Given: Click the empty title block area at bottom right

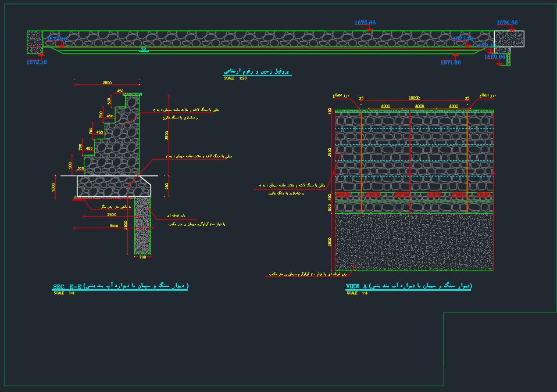Looking at the screenshot, I should pos(499,351).
